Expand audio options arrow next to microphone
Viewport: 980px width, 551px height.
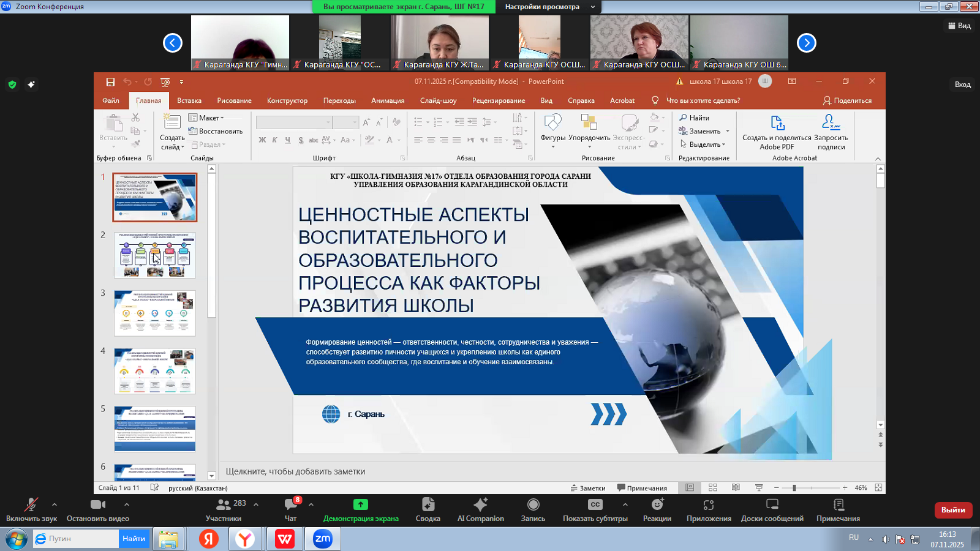55,504
